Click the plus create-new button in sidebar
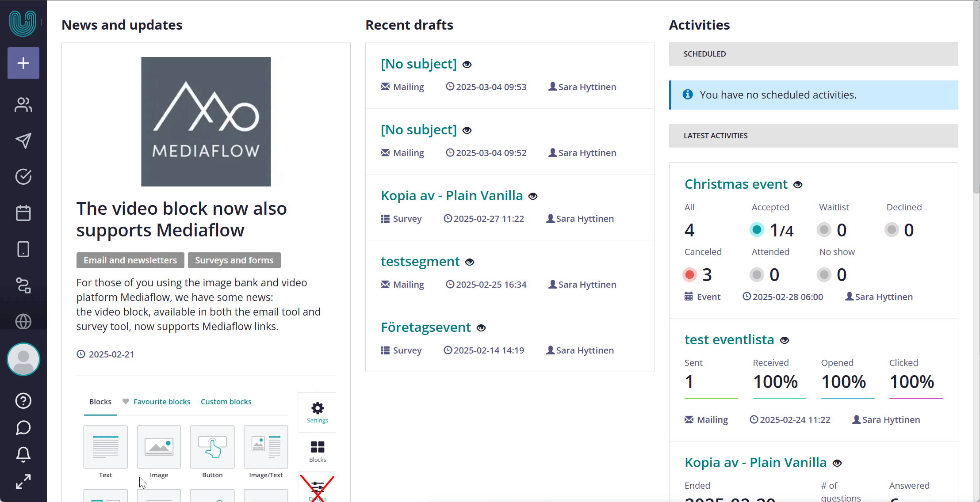This screenshot has width=980, height=502. coord(23,63)
